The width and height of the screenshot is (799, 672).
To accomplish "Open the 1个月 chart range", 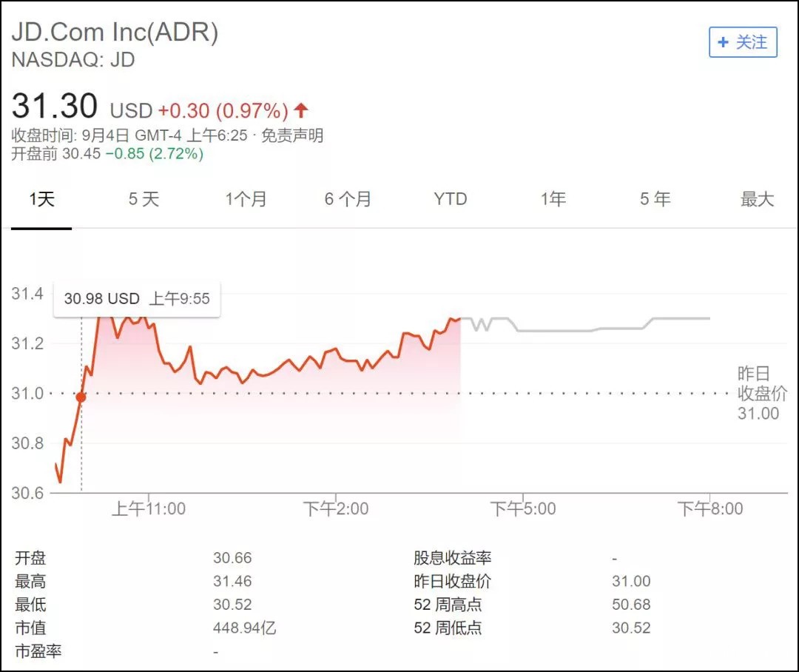I will click(x=246, y=199).
